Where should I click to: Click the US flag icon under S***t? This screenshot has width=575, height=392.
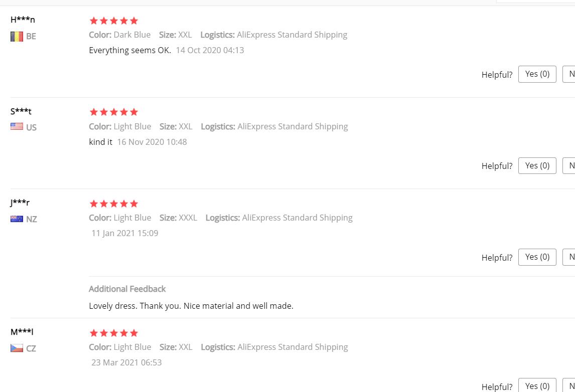[x=17, y=127]
